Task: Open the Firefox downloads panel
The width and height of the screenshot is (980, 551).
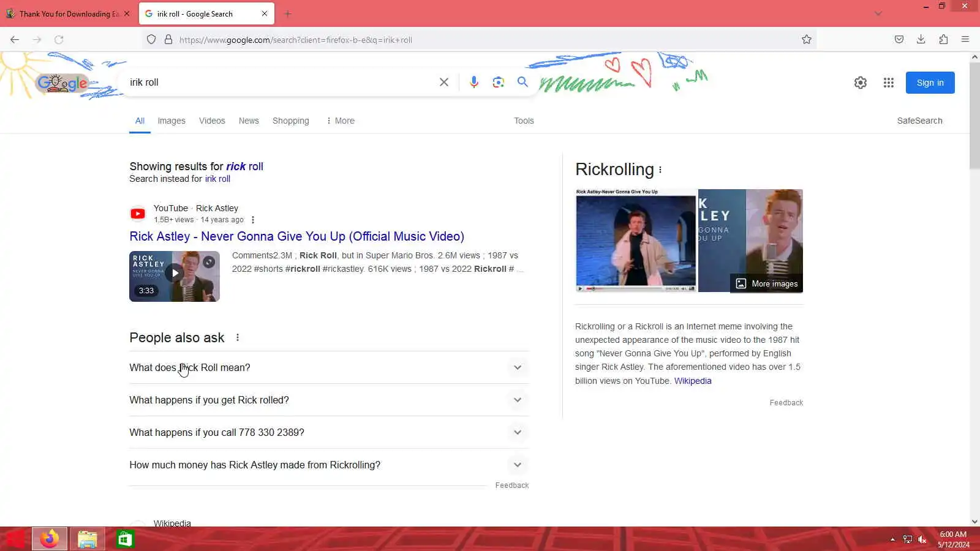Action: click(x=921, y=40)
